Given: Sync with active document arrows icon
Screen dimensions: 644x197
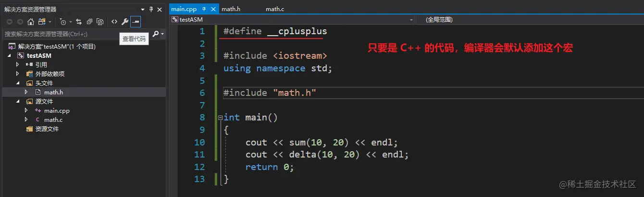Looking at the screenshot, I should click(x=79, y=22).
